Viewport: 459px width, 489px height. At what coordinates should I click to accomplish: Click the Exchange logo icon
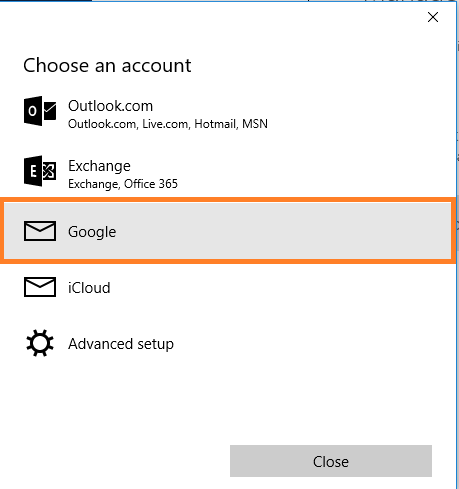coord(40,171)
